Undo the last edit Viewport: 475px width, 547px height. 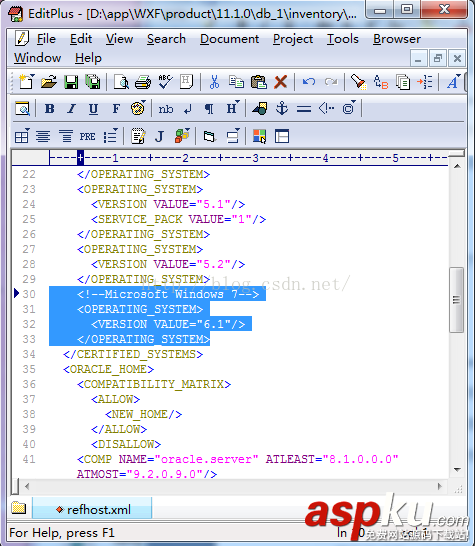[309, 82]
